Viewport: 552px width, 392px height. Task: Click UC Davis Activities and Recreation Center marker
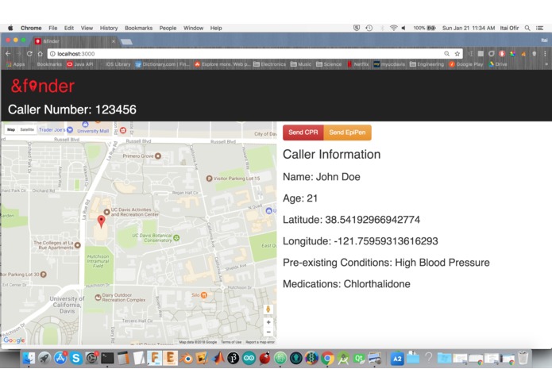coord(106,212)
